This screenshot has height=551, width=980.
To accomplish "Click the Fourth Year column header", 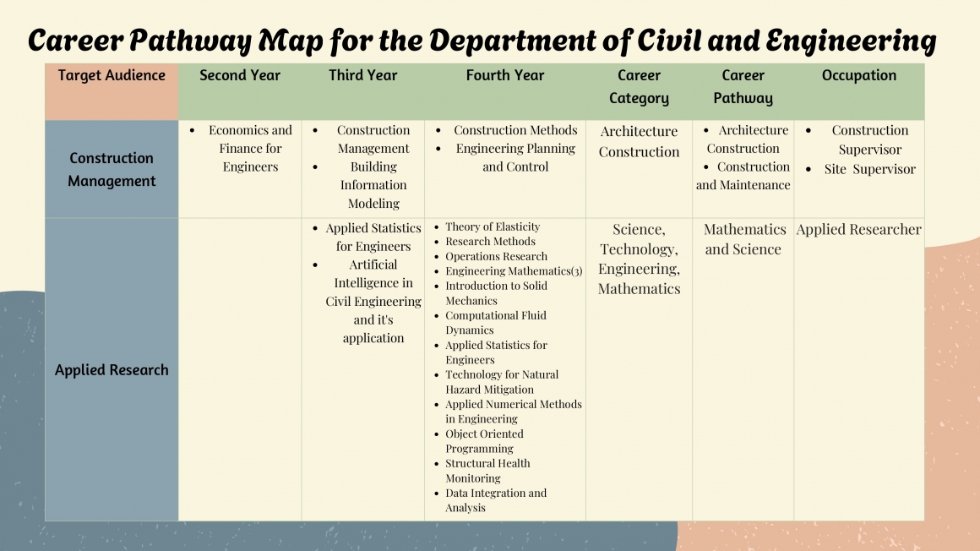I will (x=504, y=75).
